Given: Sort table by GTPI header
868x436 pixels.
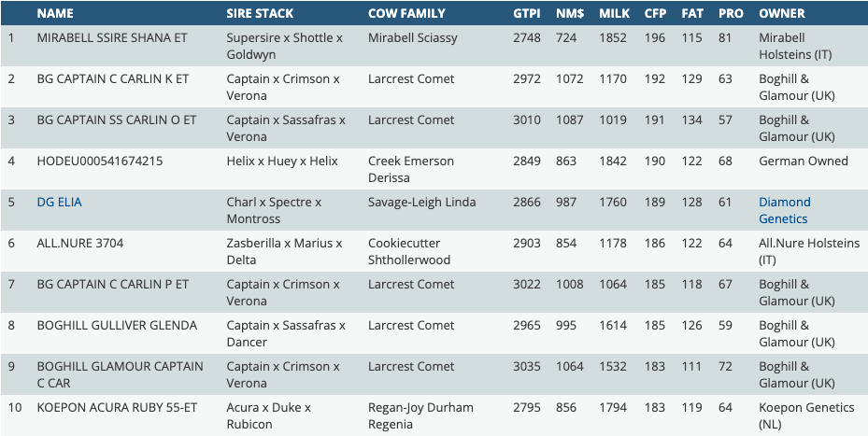Looking at the screenshot, I should click(527, 14).
